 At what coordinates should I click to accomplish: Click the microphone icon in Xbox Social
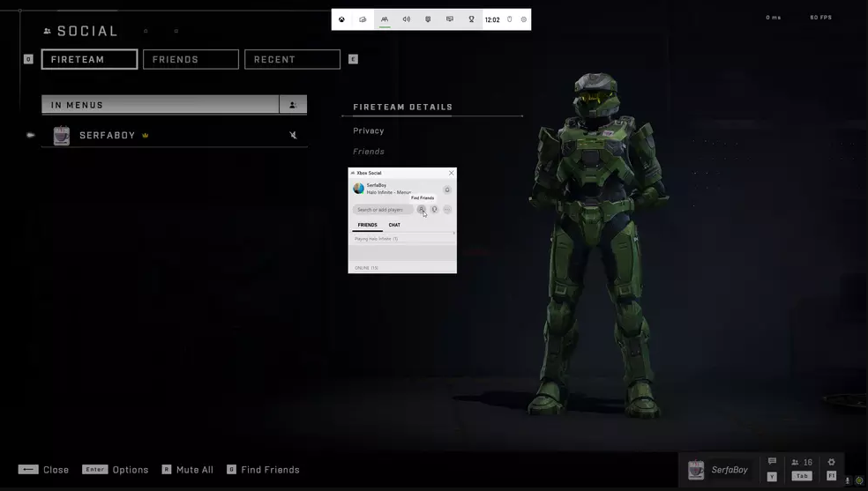click(435, 210)
